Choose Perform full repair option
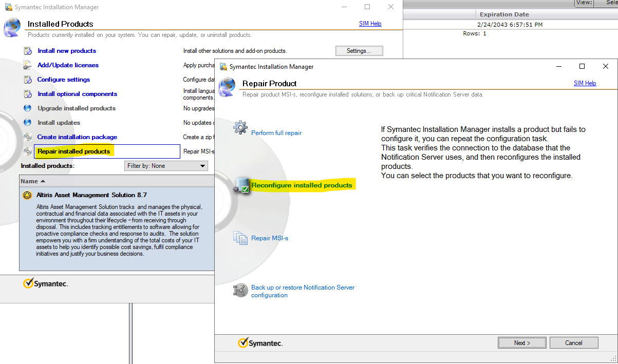 click(x=276, y=133)
